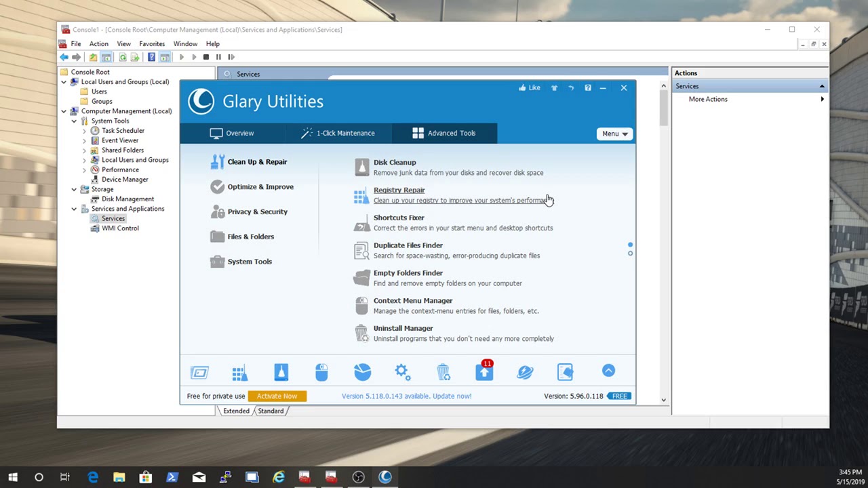The height and width of the screenshot is (488, 868).
Task: Open the pie chart disk analysis icon
Action: coord(362,371)
